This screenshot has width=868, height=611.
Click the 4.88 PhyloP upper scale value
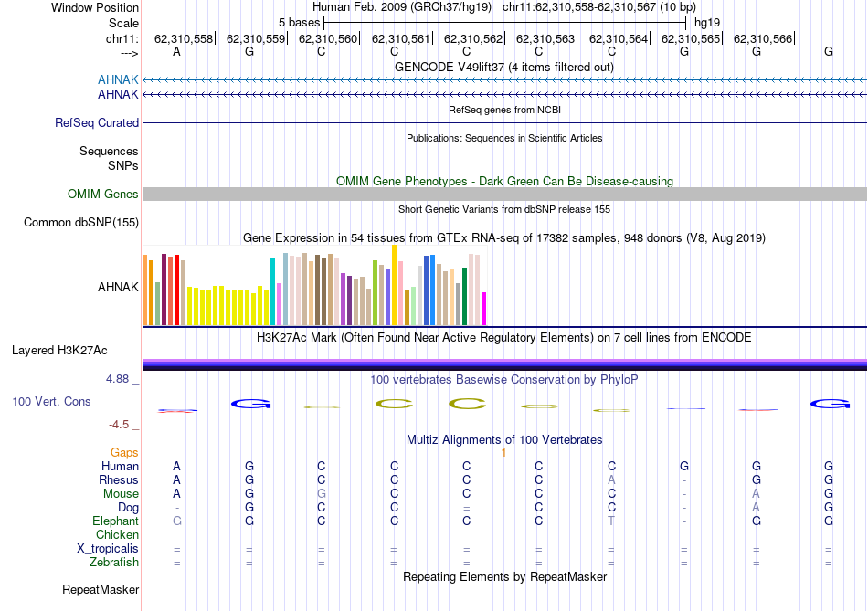tap(117, 379)
